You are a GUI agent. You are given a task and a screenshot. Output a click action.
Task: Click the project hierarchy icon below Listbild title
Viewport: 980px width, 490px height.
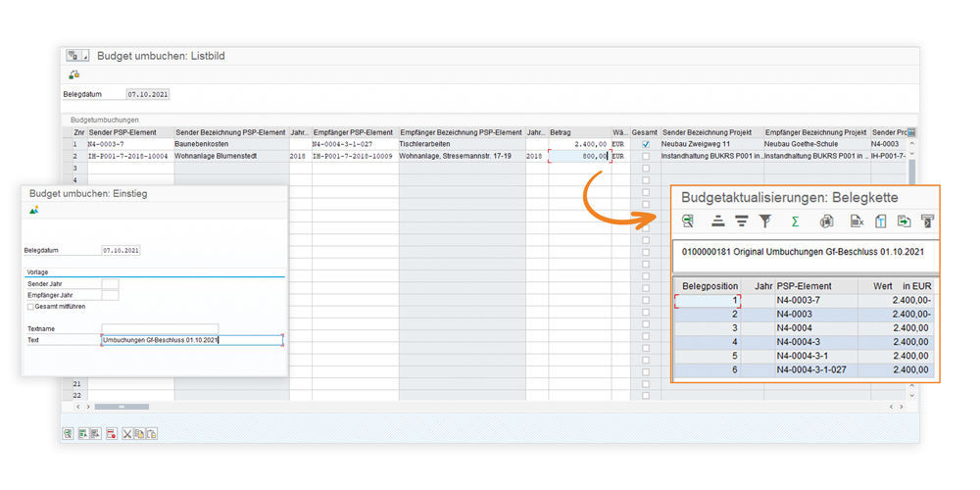[x=74, y=74]
